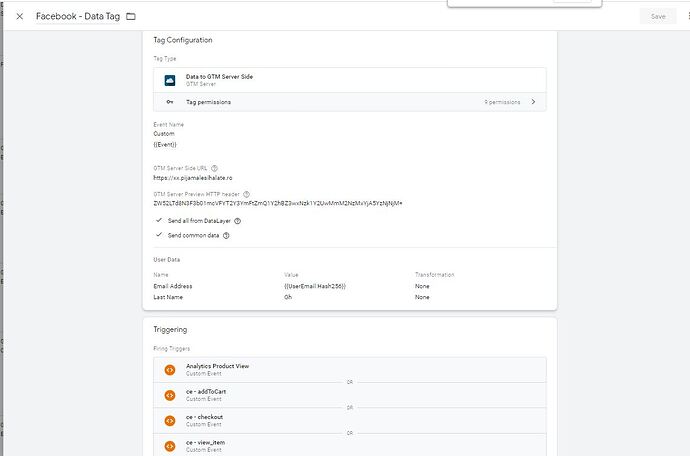Click the ce - checkout trigger icon

coord(170,421)
